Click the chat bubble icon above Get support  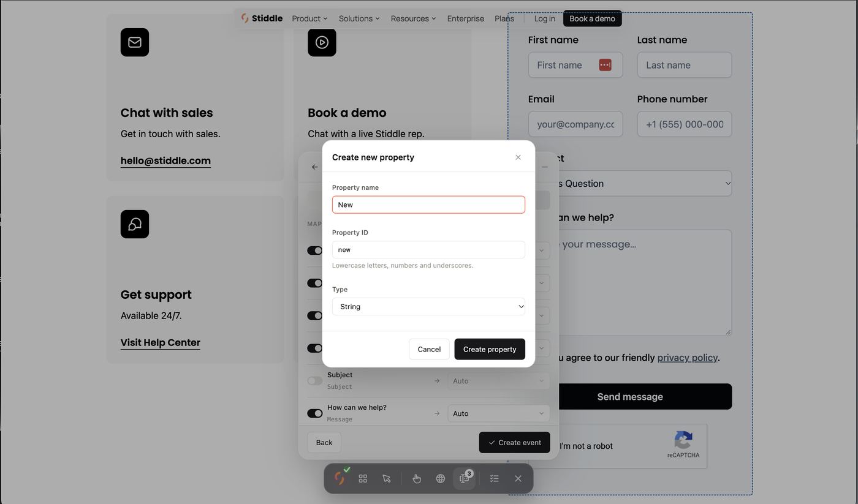[135, 224]
